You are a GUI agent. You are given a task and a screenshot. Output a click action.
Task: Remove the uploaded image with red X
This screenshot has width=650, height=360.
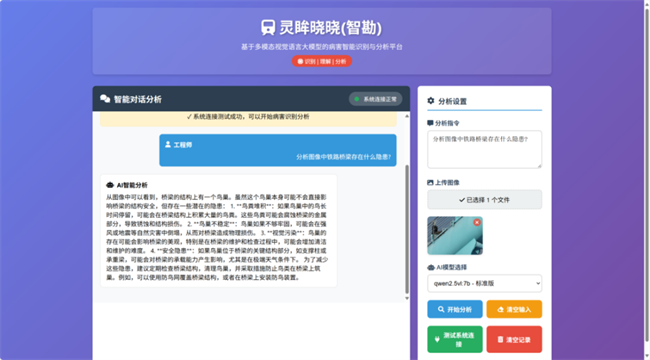point(477,222)
